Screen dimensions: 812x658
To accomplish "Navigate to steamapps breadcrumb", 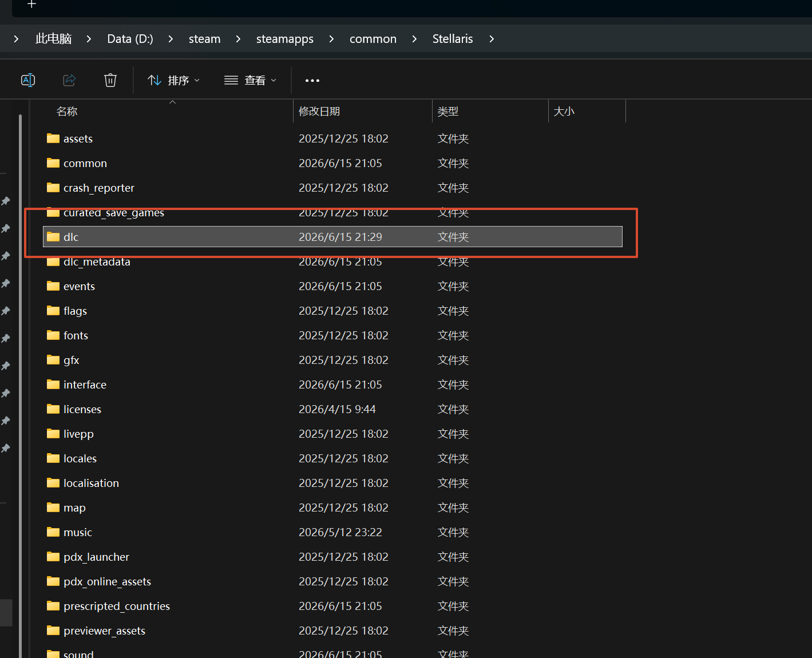I will (284, 39).
